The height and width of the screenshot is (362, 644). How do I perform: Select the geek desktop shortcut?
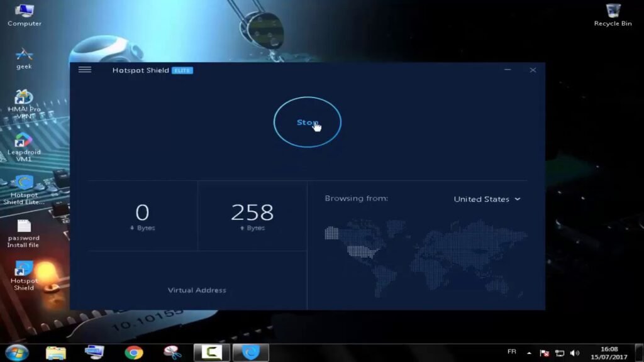(x=24, y=58)
